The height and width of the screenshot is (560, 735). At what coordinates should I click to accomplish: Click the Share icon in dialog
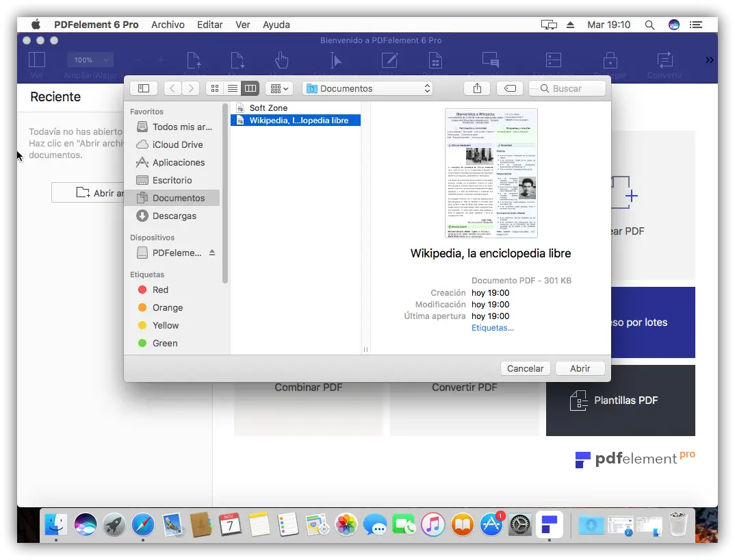pyautogui.click(x=477, y=88)
